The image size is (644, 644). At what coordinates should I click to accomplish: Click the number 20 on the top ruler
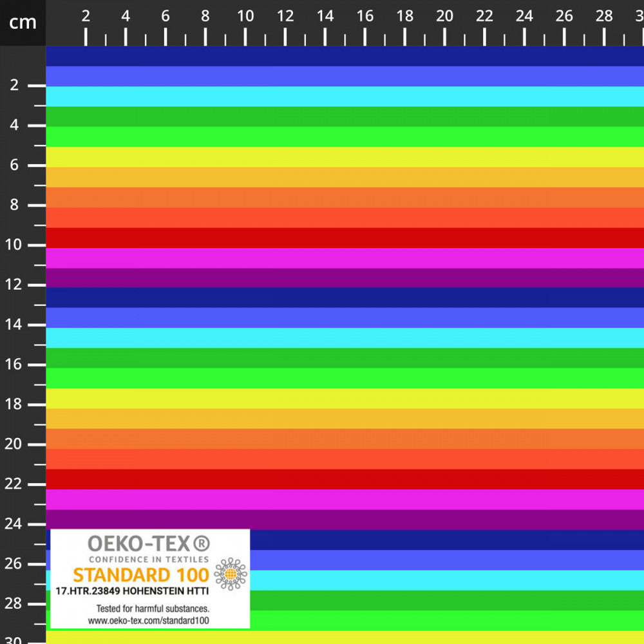444,14
